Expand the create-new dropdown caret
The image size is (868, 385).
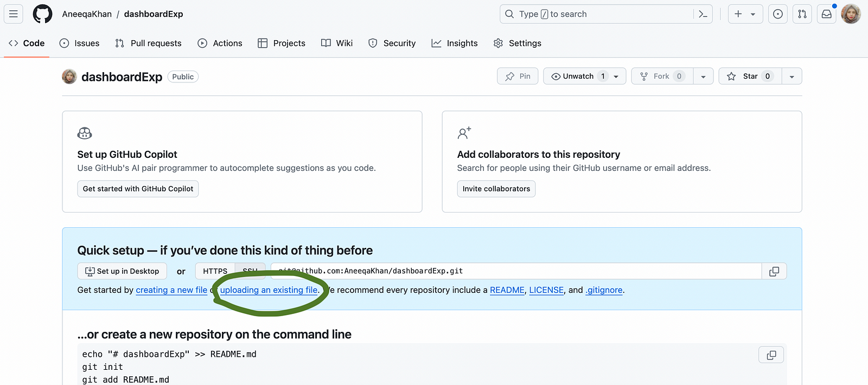[753, 14]
